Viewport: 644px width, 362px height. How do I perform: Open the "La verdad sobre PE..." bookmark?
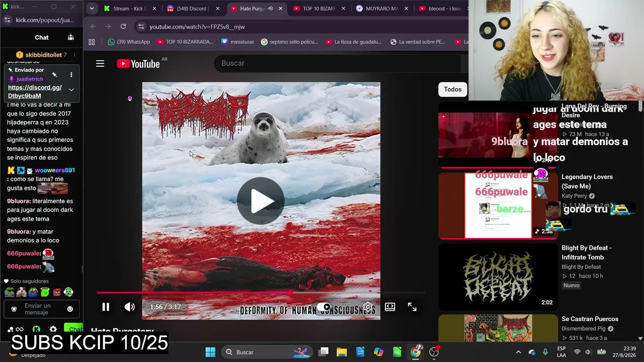pyautogui.click(x=418, y=42)
